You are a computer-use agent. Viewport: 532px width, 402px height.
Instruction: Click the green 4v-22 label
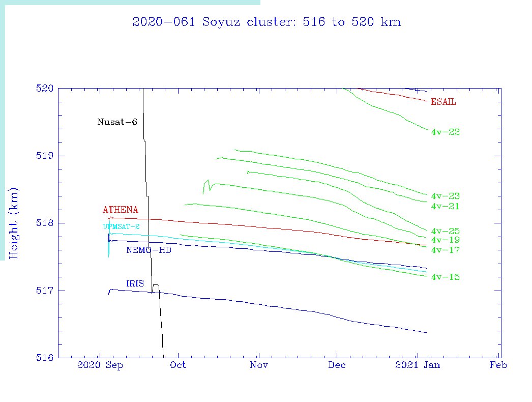(x=445, y=132)
